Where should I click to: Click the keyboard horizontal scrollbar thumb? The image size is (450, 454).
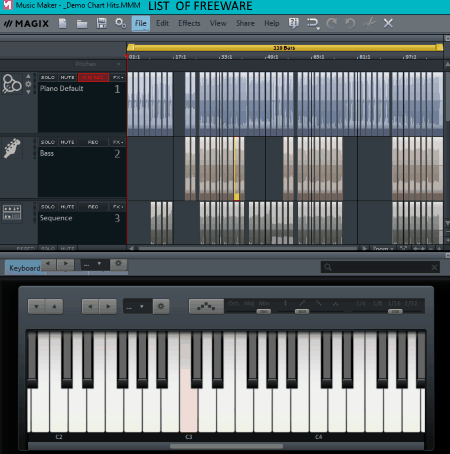tap(226, 446)
